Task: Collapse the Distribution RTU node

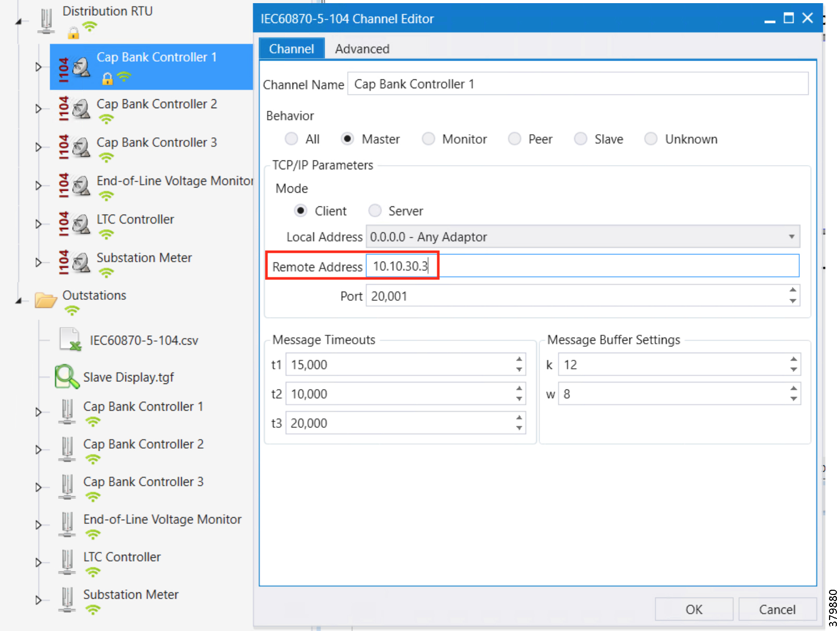Action: 19,22
